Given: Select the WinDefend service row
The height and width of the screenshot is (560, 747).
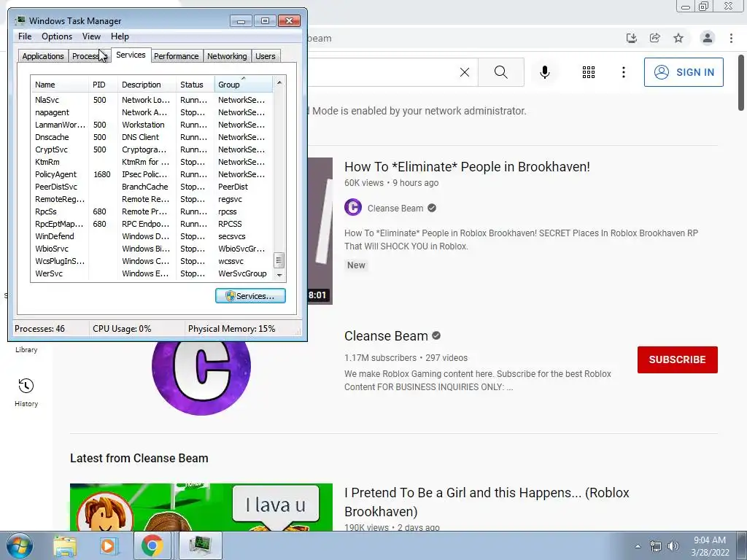Looking at the screenshot, I should tap(152, 236).
